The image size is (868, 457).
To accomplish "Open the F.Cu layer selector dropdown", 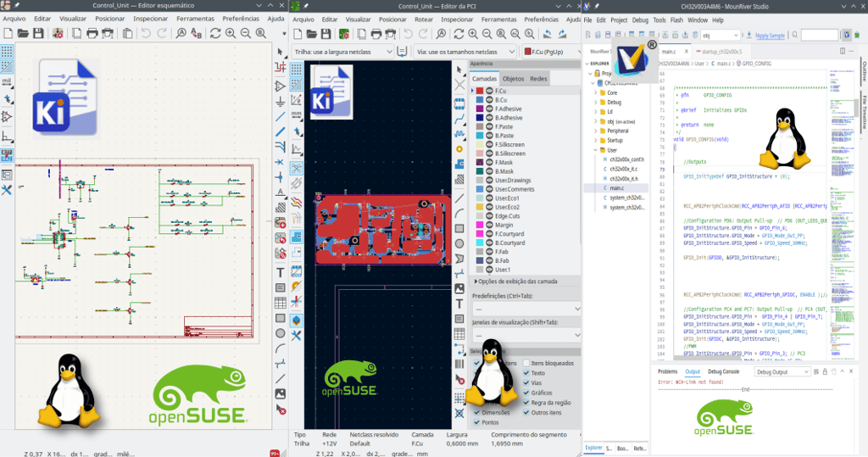I will [550, 52].
